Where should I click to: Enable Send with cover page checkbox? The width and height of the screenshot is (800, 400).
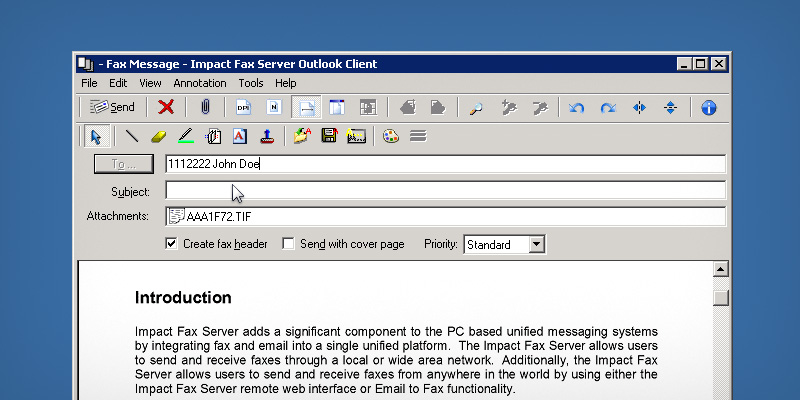[289, 243]
